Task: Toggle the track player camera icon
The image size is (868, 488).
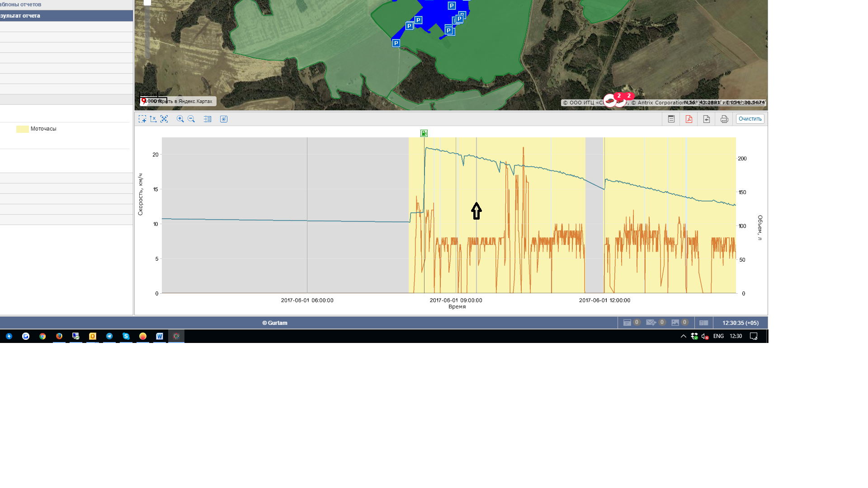Action: coord(224,119)
